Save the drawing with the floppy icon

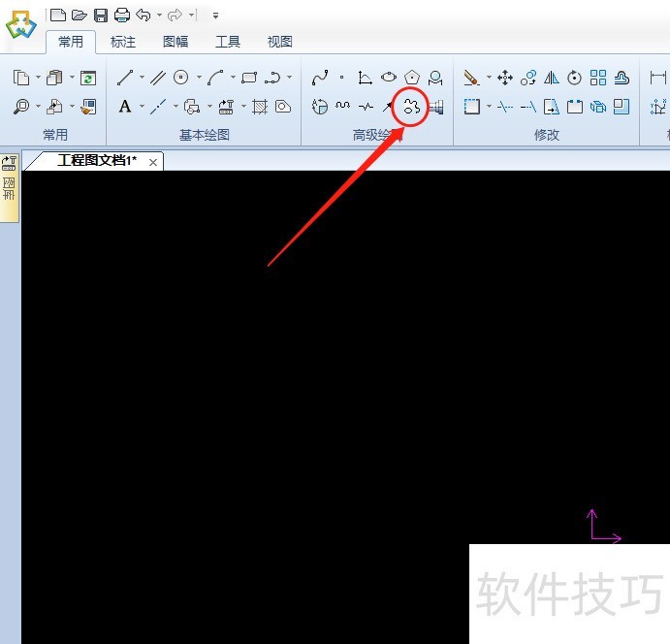(101, 16)
